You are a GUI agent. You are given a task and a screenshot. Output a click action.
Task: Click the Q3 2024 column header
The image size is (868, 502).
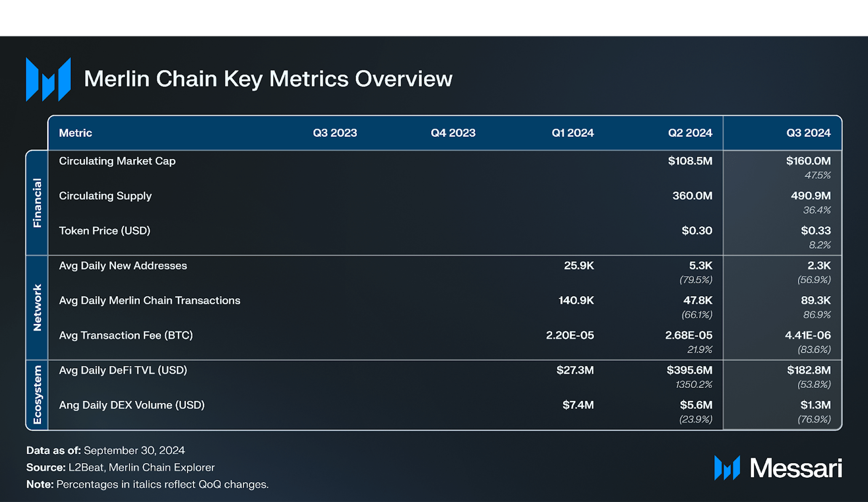coord(808,133)
